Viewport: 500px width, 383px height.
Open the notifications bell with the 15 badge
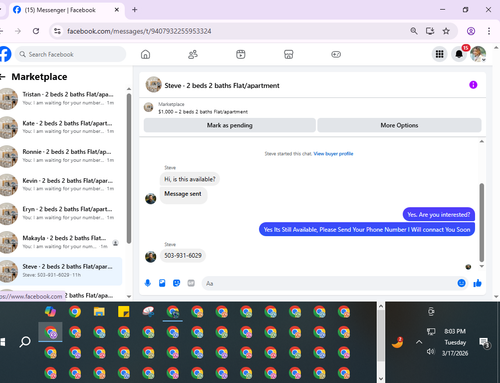(459, 54)
